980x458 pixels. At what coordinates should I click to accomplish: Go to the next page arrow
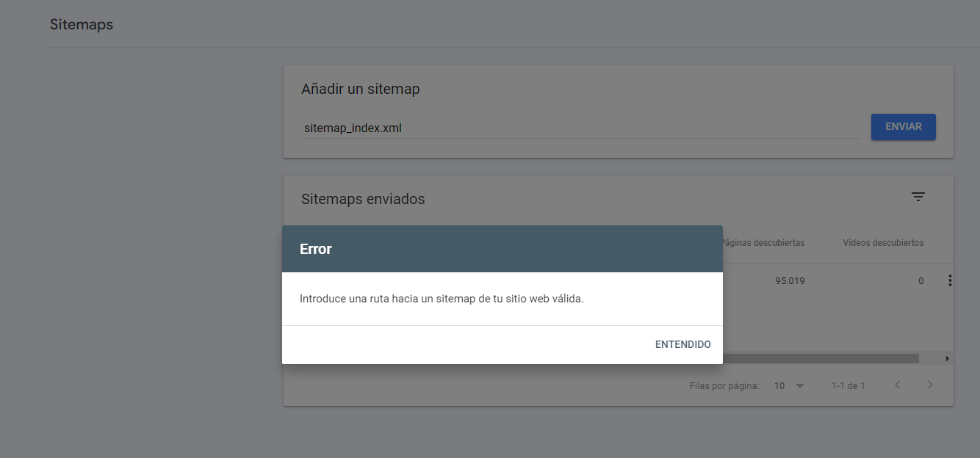pos(930,385)
